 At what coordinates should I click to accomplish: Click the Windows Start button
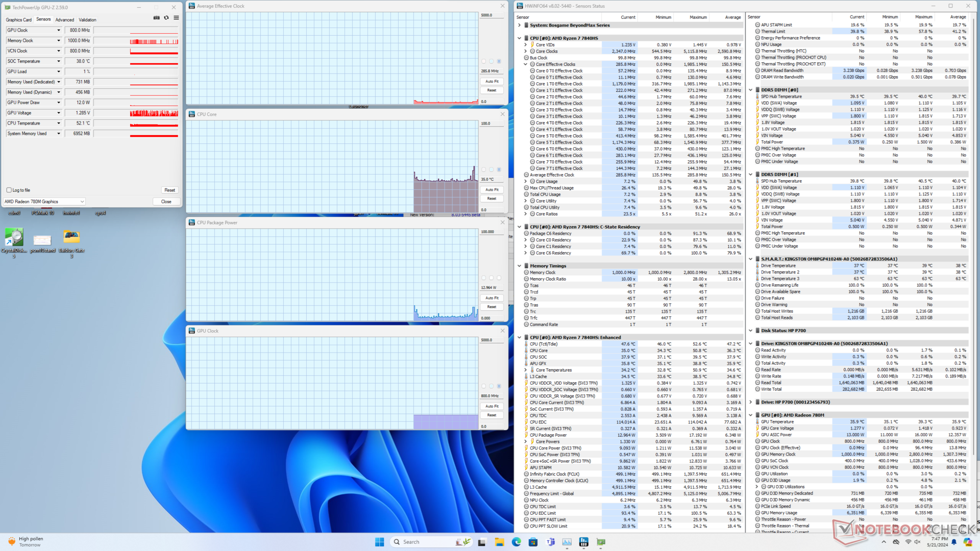point(379,542)
